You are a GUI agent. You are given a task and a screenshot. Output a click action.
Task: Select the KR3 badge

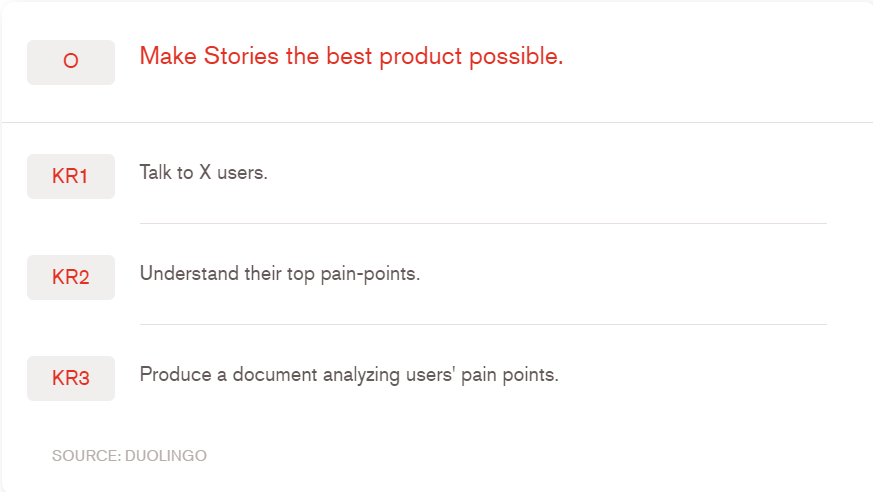click(x=70, y=379)
